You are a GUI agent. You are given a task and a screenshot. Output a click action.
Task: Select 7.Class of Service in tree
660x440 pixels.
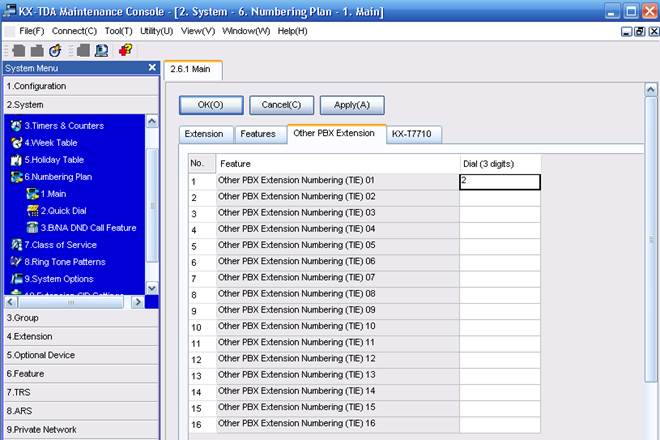pyautogui.click(x=60, y=245)
